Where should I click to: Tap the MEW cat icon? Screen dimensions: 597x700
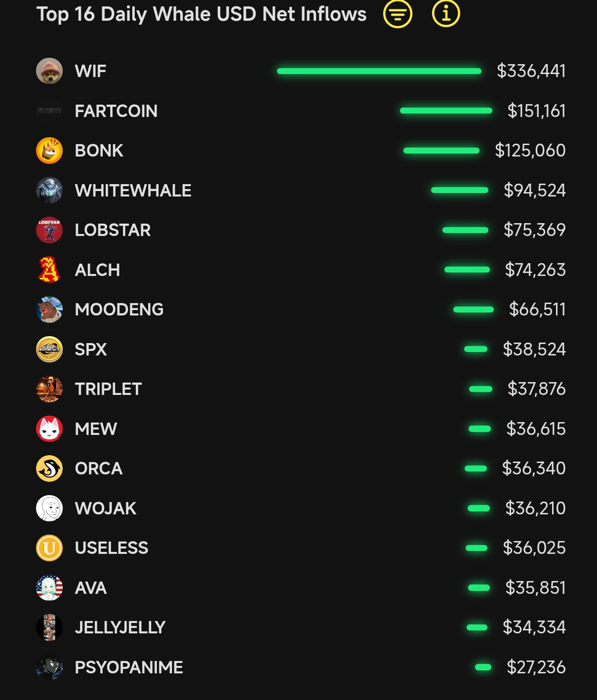[49, 429]
